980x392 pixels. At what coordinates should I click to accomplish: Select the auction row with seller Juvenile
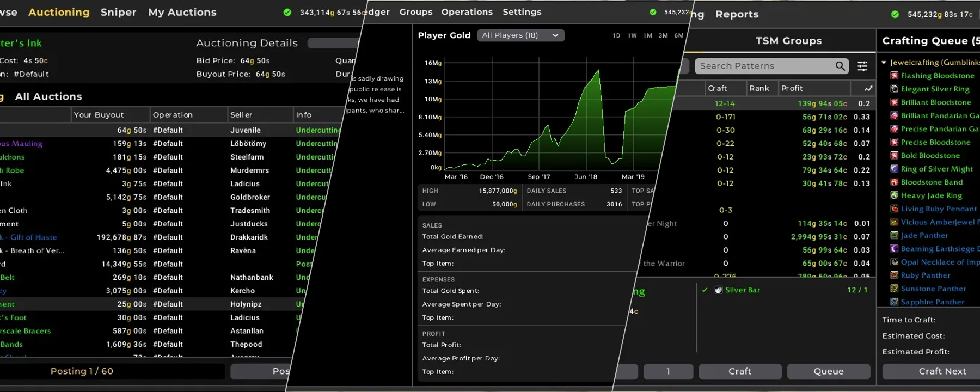171,130
